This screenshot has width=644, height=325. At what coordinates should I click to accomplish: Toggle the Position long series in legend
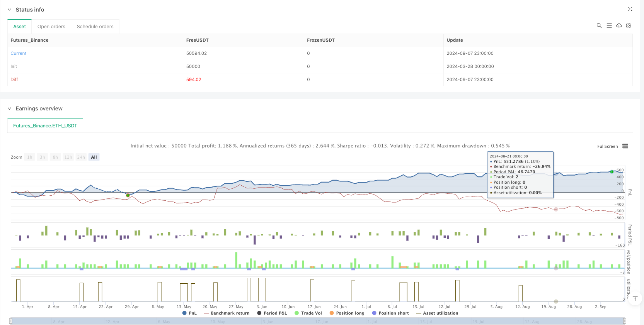click(x=347, y=313)
